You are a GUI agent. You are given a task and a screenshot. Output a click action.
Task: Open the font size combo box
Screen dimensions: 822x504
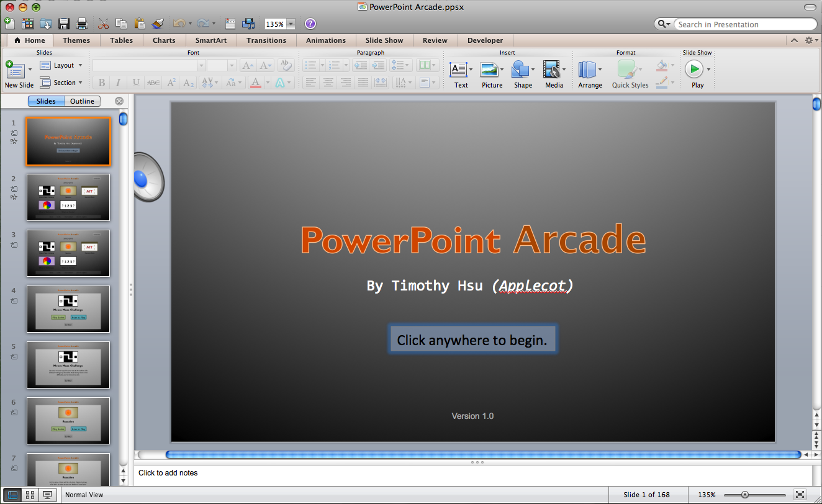(222, 65)
